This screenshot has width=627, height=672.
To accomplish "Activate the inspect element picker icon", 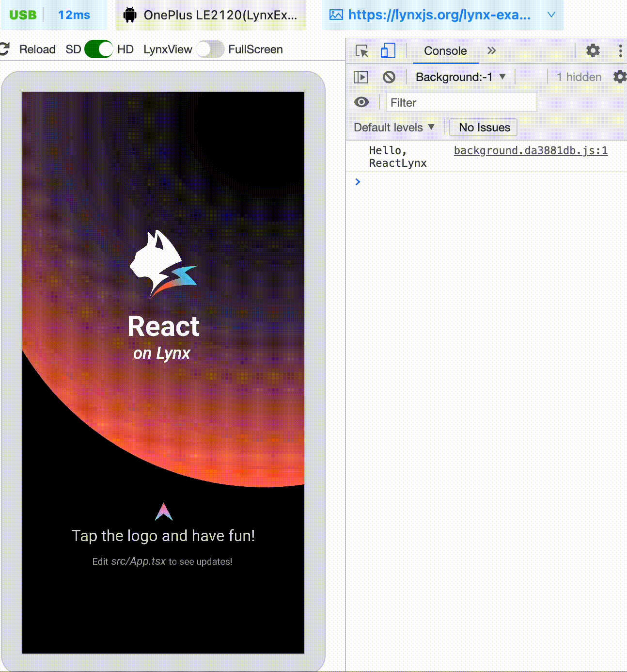I will [362, 50].
